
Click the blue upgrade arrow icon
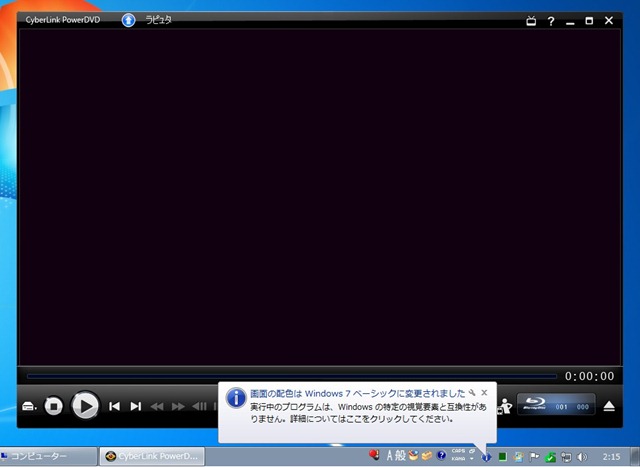(x=128, y=20)
